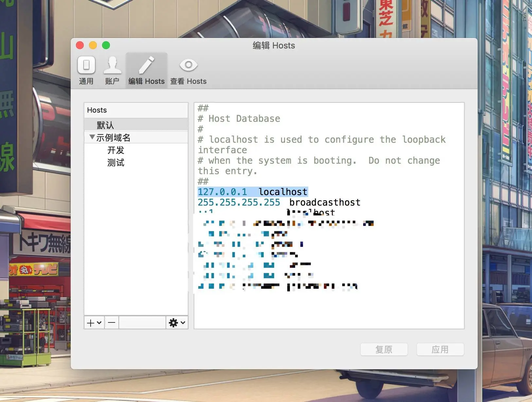This screenshot has width=532, height=402.
Task: Switch to 查看 Hosts eye icon
Action: click(x=188, y=70)
